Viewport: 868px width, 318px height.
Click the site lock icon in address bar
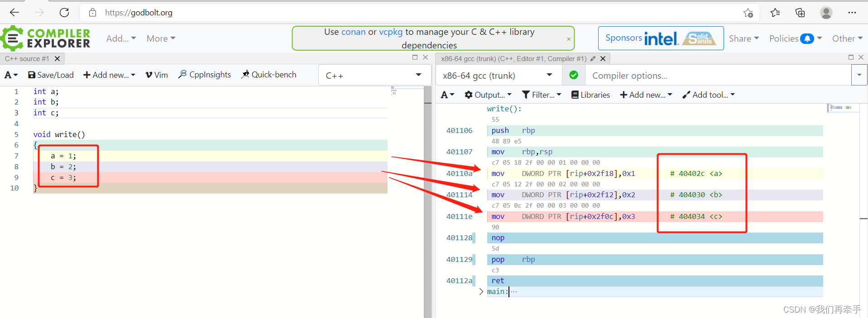(x=92, y=13)
